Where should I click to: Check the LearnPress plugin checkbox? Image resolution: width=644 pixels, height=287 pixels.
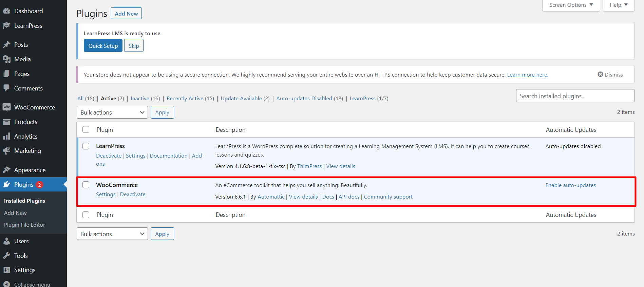[x=86, y=146]
